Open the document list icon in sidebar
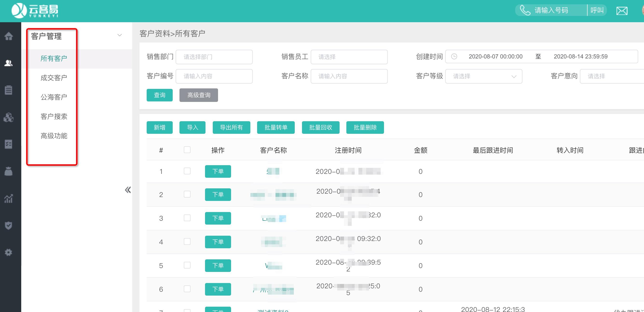 pyautogui.click(x=8, y=90)
